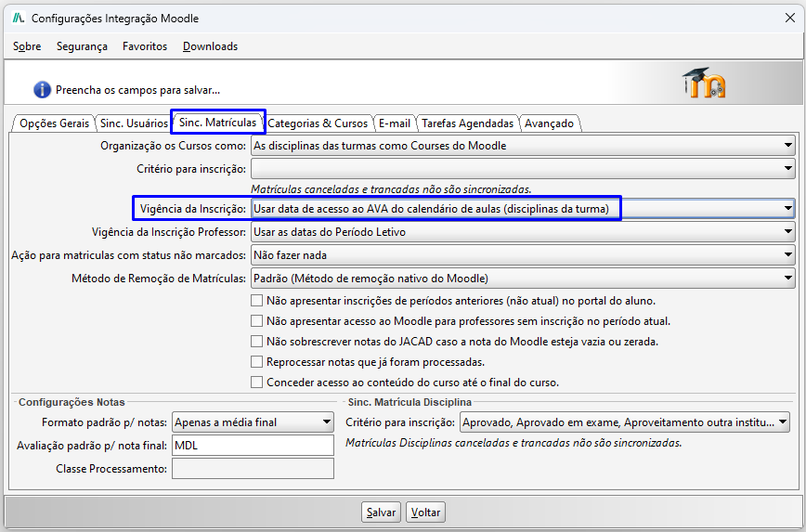Switch to Categorias & Cursos tab

point(318,123)
